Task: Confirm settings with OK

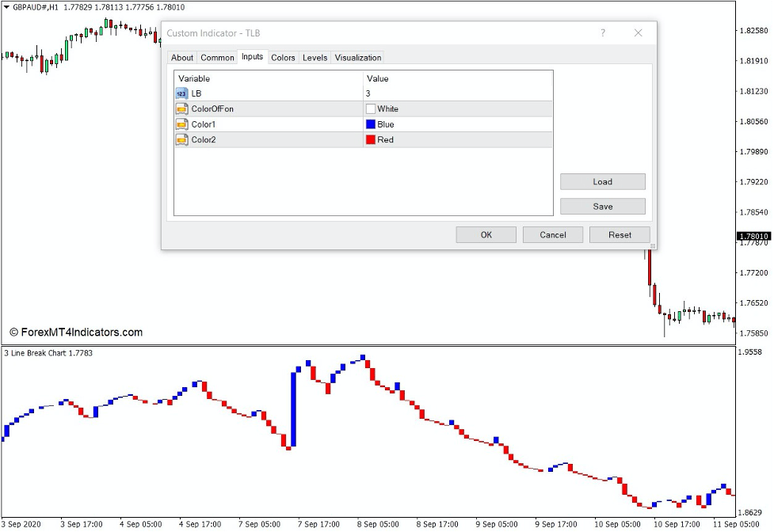Action: point(486,234)
